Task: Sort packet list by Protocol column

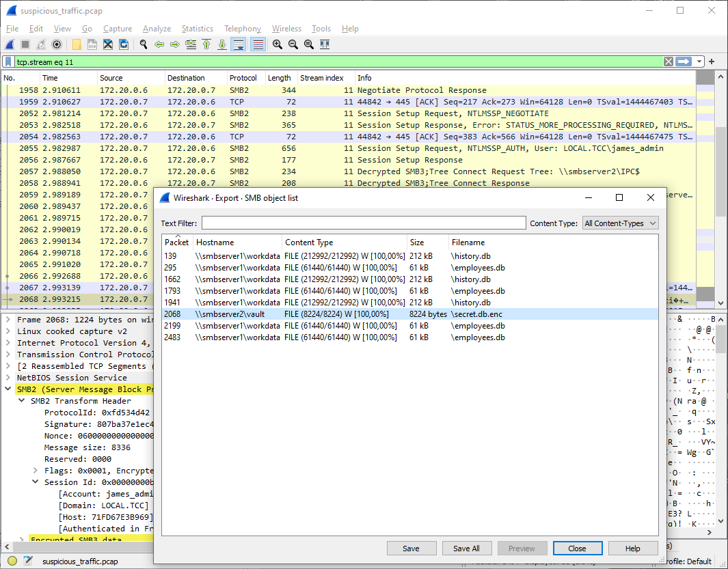Action: [x=245, y=78]
